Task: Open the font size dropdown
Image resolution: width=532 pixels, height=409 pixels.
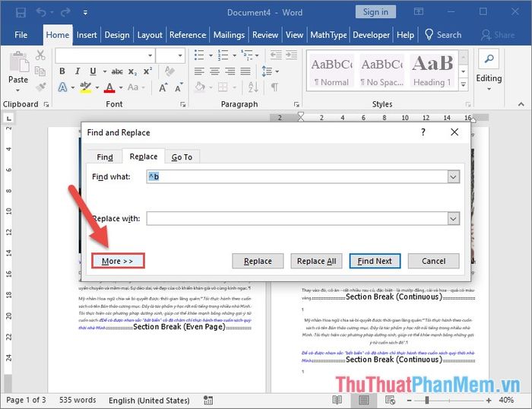Action: [x=180, y=55]
